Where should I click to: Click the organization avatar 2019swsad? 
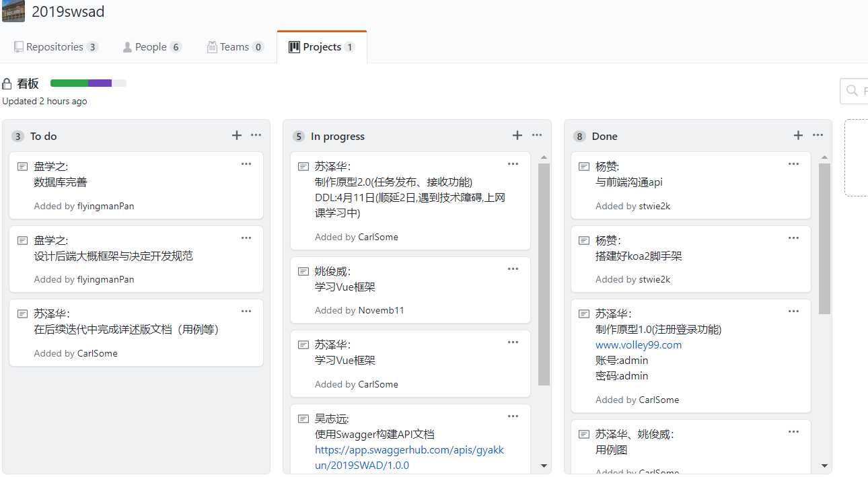[13, 11]
